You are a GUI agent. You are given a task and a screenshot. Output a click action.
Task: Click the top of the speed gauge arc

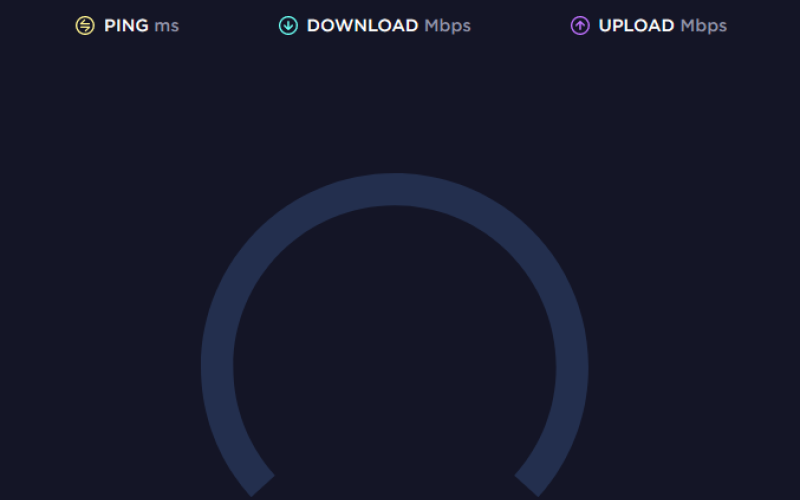point(394,189)
